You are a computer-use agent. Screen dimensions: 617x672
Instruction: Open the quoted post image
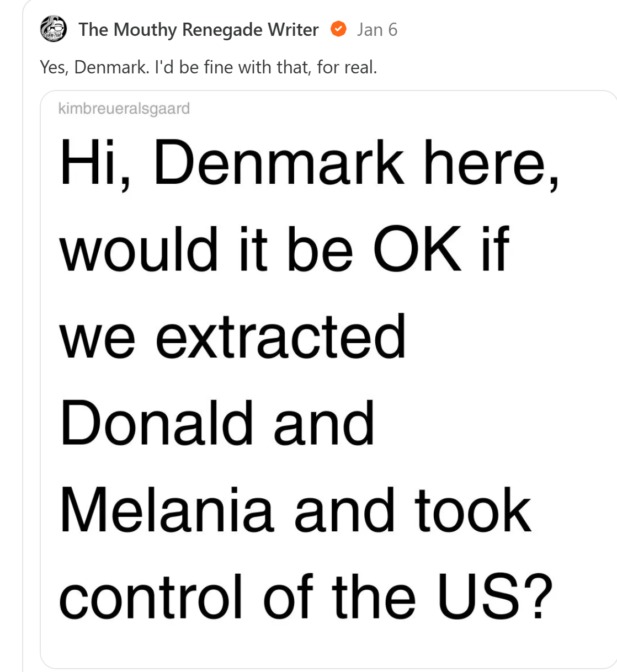(329, 381)
